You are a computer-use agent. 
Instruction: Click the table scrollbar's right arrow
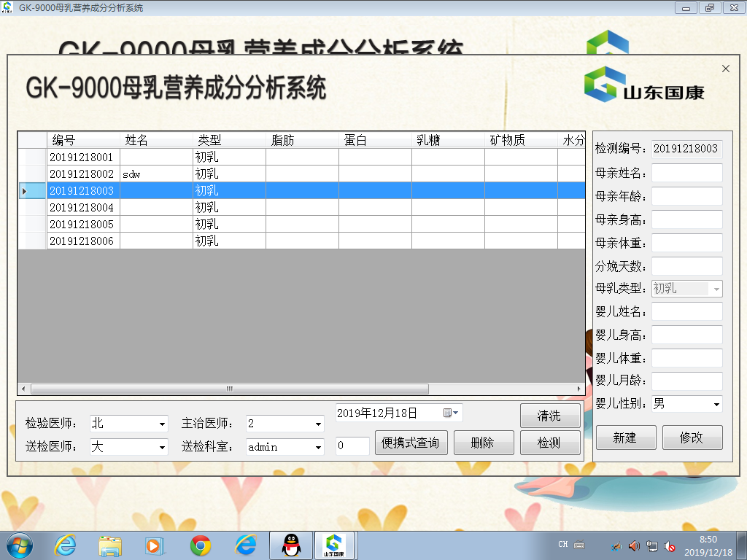[x=578, y=389]
